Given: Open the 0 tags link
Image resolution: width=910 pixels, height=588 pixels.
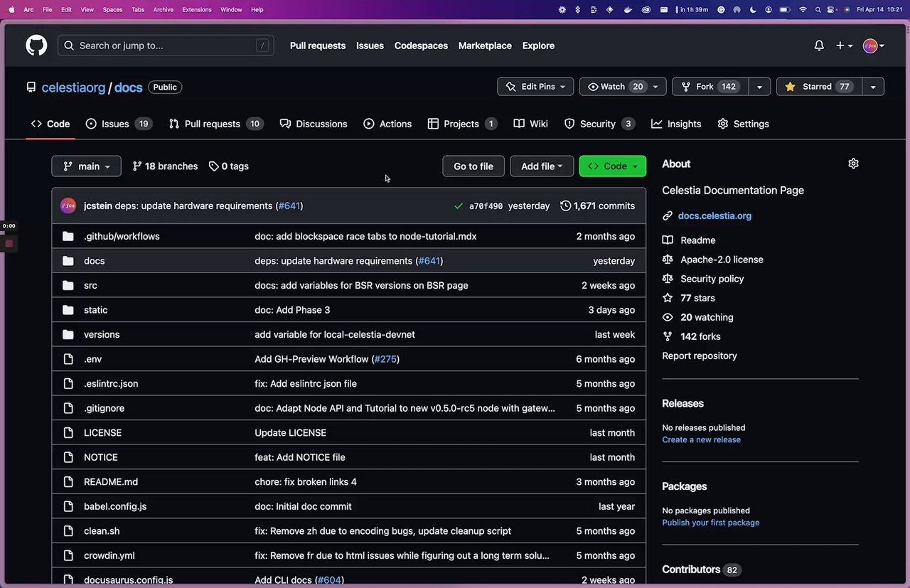Looking at the screenshot, I should [229, 166].
